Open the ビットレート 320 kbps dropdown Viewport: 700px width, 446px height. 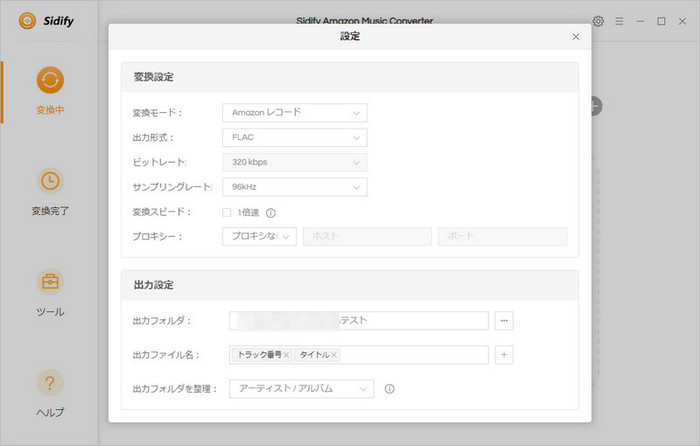click(x=295, y=163)
